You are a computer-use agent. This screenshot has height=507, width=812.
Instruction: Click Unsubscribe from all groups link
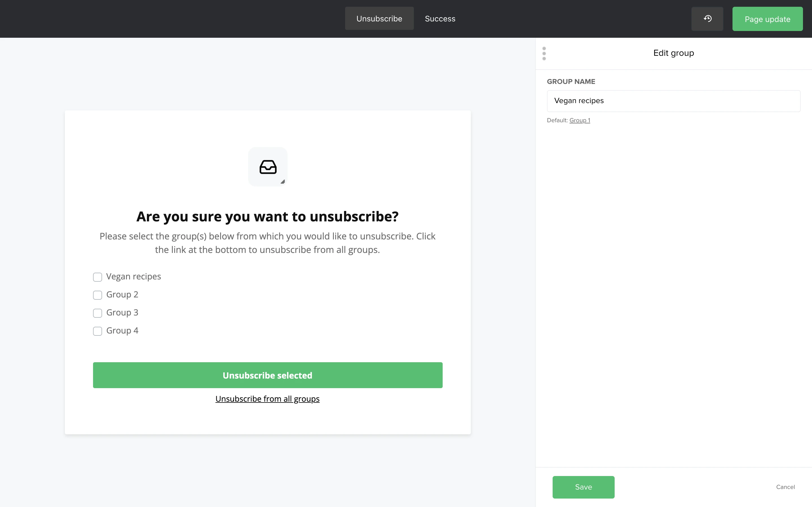tap(267, 399)
